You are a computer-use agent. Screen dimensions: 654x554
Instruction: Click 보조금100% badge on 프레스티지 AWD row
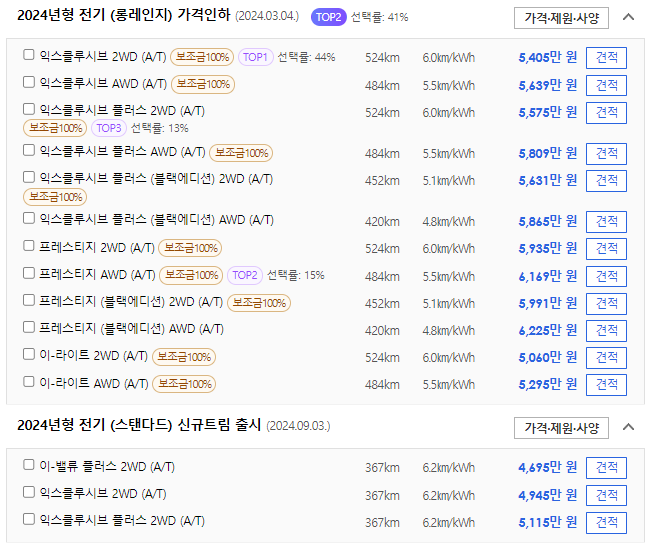click(x=191, y=275)
